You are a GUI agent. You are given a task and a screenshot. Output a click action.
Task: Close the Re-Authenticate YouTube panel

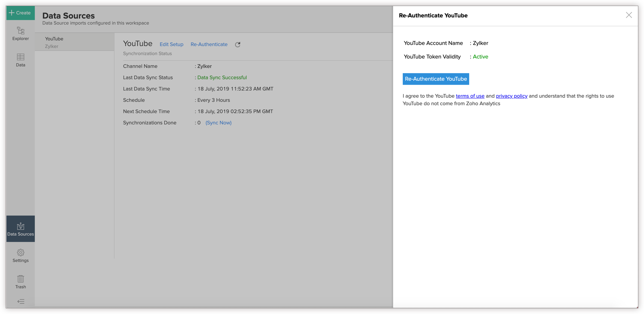(x=629, y=15)
